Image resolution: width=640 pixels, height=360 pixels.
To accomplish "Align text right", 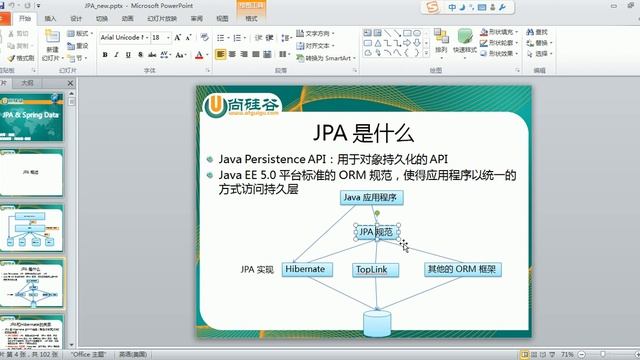I will [244, 54].
